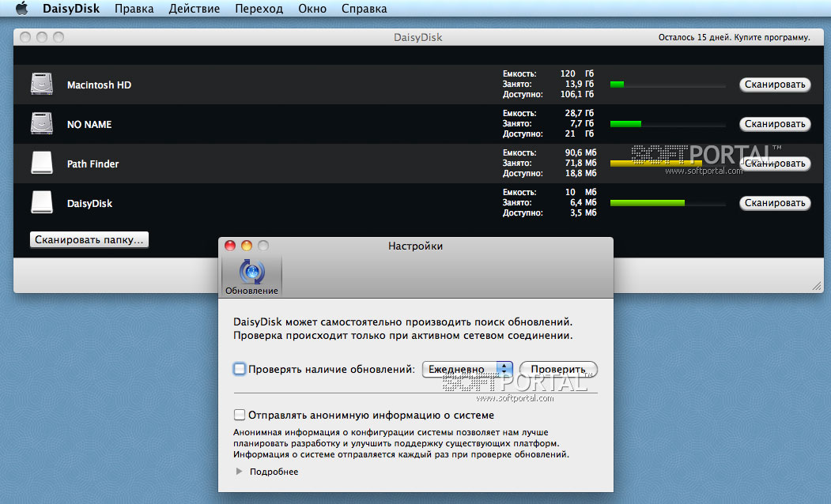Click DaisyDisk volume usage bar
831x504 pixels.
pyautogui.click(x=668, y=203)
